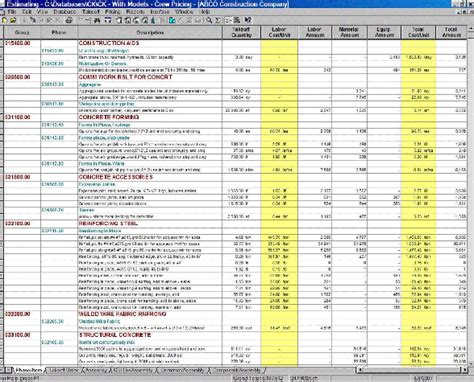474x382 pixels.
Task: Click the context Help pointer toolbar icon
Action: 247,20
